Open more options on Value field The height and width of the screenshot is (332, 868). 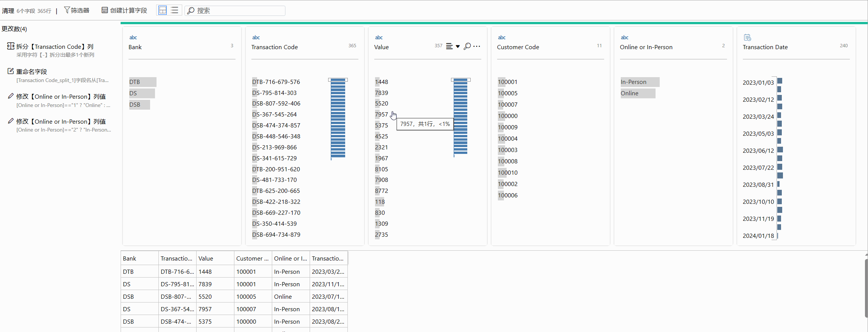click(x=477, y=46)
